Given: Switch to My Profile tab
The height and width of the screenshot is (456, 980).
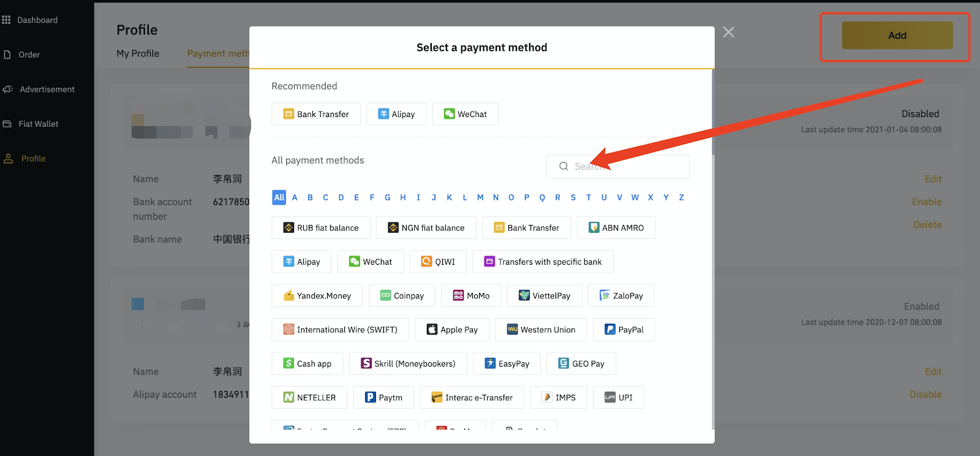Looking at the screenshot, I should pyautogui.click(x=138, y=54).
